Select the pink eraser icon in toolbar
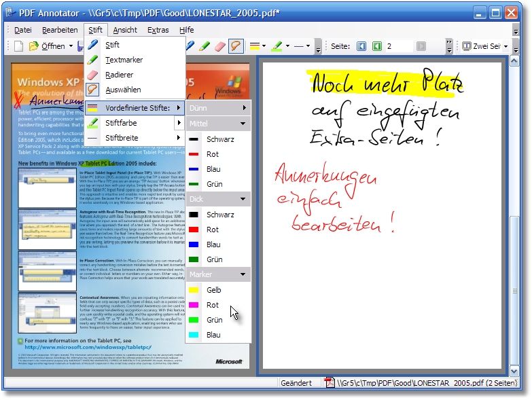This screenshot has height=400, width=532. coord(220,46)
